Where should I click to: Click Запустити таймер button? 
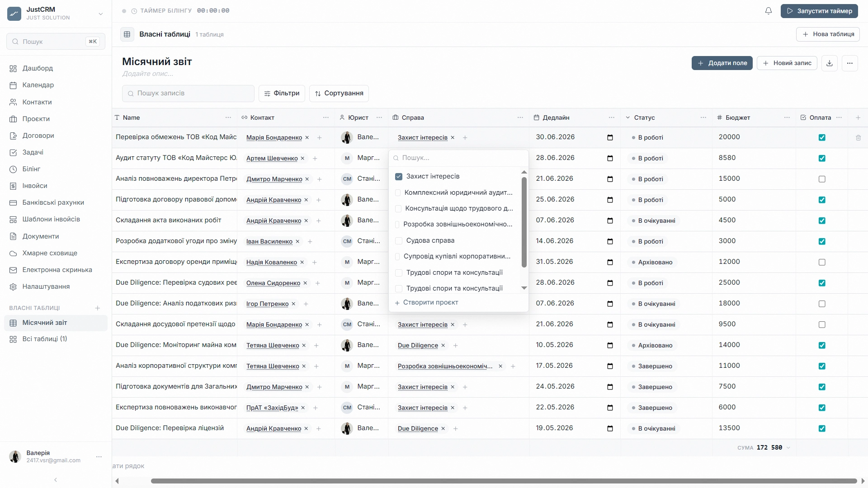[x=819, y=11]
